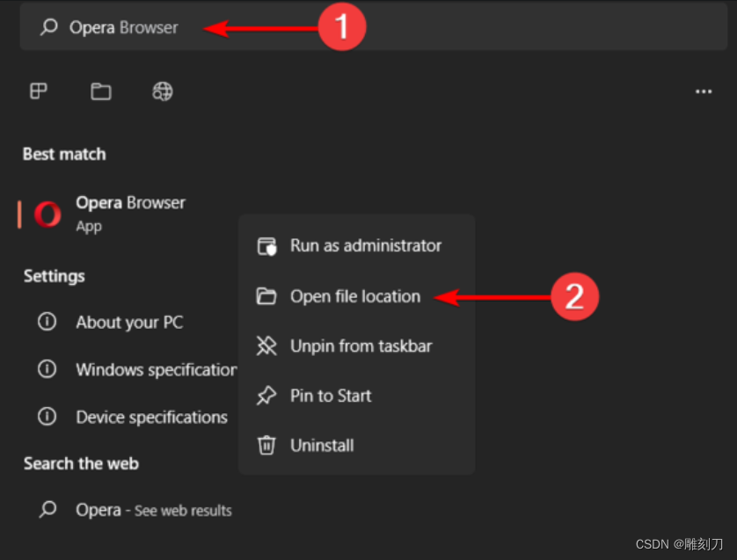This screenshot has width=737, height=560.
Task: Choose Open file location
Action: (x=357, y=296)
